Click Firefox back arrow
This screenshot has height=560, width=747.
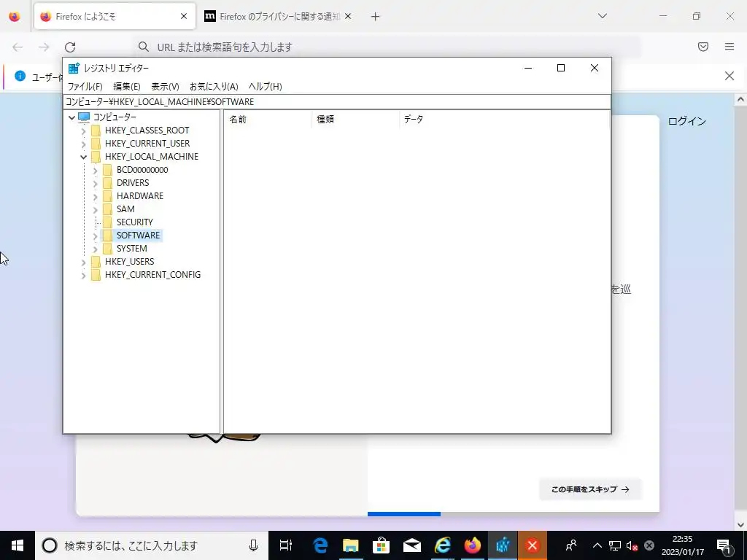[18, 47]
